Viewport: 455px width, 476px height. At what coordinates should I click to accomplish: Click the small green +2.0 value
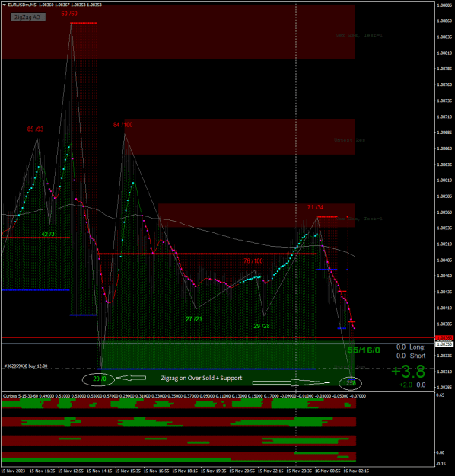[x=406, y=385]
